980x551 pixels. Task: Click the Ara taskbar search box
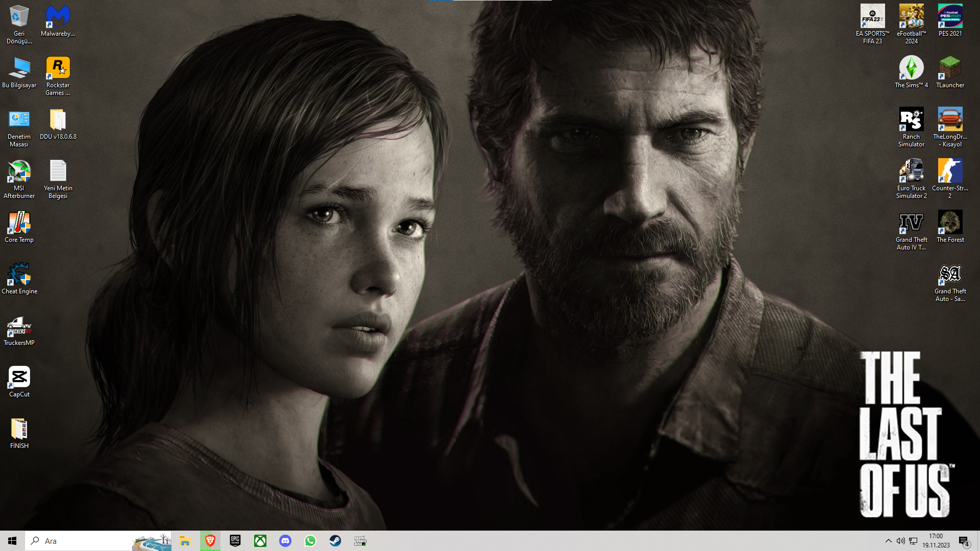tap(98, 541)
